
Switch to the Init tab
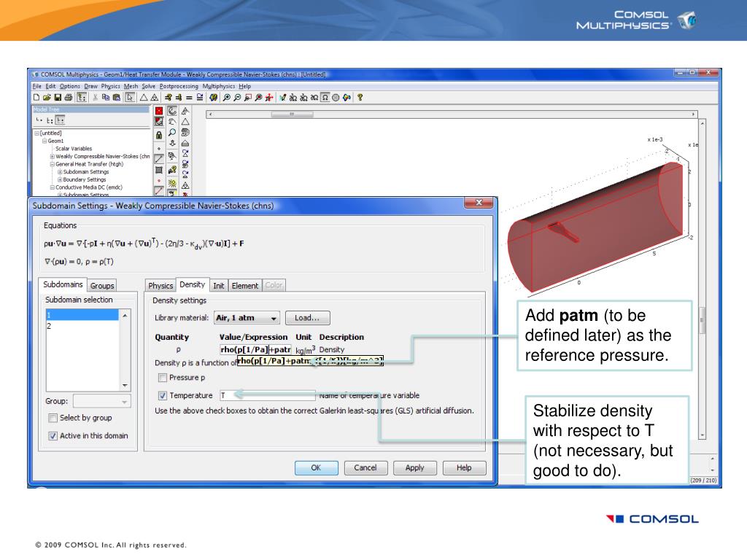point(219,286)
